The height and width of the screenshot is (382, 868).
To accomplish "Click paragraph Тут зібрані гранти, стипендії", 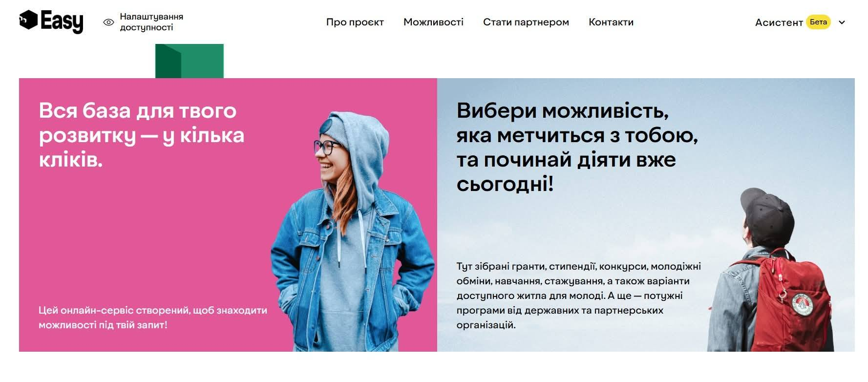I will 578,296.
